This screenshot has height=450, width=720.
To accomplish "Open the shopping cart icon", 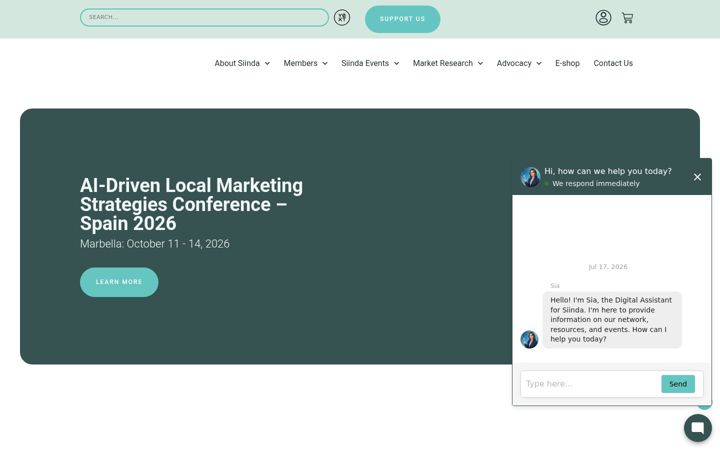I will tap(627, 18).
